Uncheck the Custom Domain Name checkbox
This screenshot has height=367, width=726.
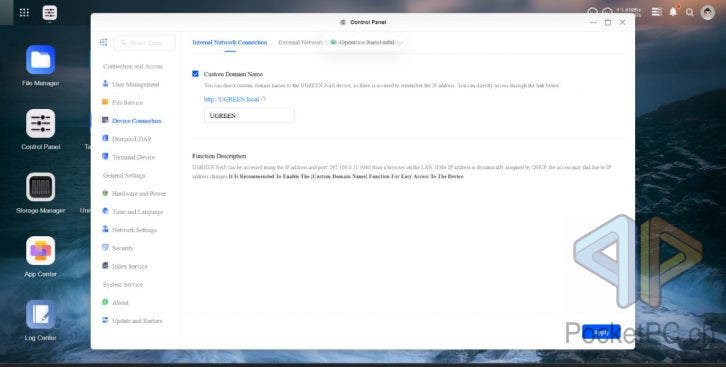pyautogui.click(x=195, y=74)
